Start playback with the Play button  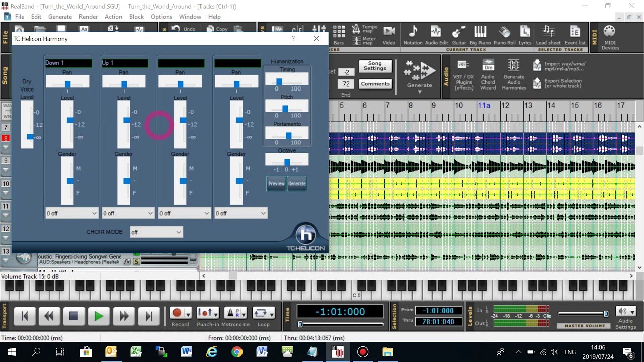tap(99, 316)
